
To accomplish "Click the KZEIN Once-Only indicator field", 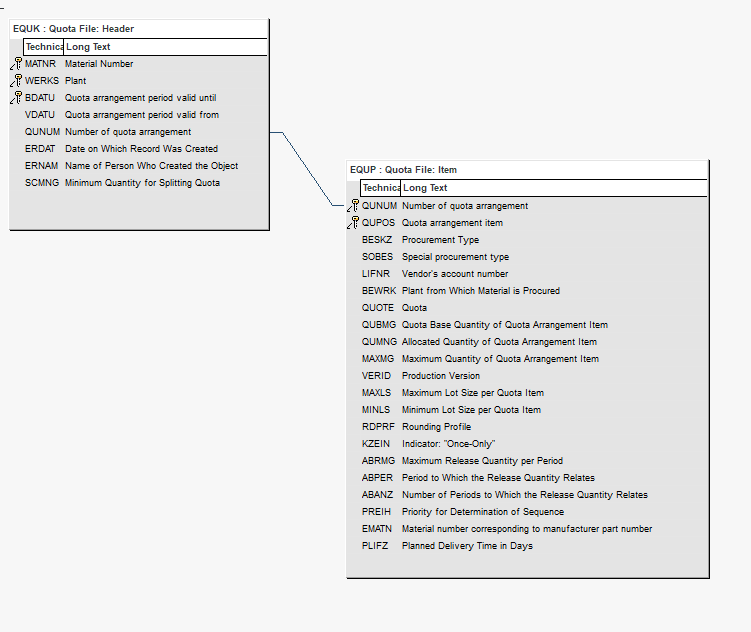I will [x=428, y=444].
